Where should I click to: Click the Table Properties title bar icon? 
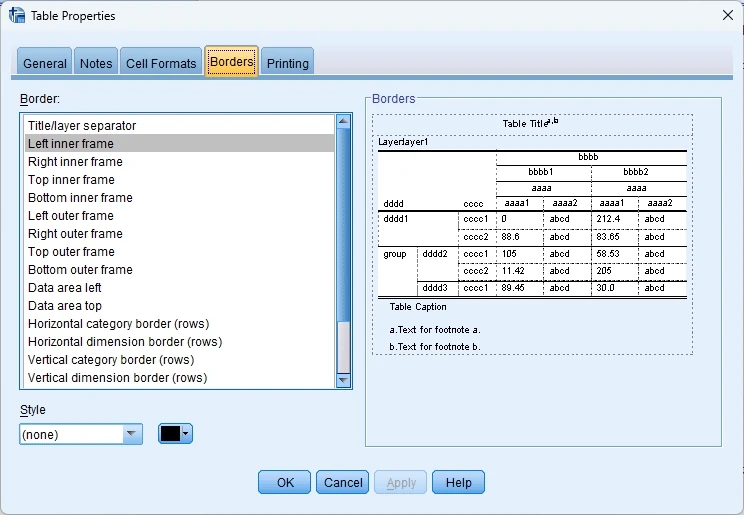click(x=17, y=16)
